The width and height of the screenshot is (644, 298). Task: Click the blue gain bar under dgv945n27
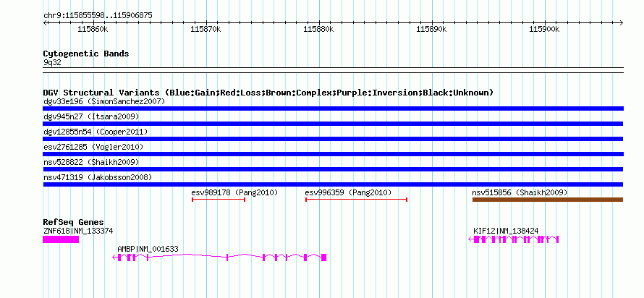click(x=333, y=124)
